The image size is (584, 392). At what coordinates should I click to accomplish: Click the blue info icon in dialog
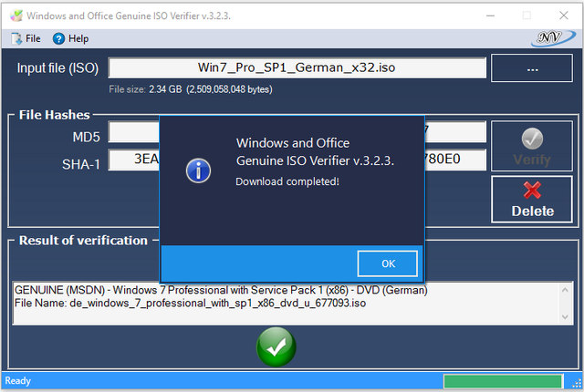pos(198,170)
